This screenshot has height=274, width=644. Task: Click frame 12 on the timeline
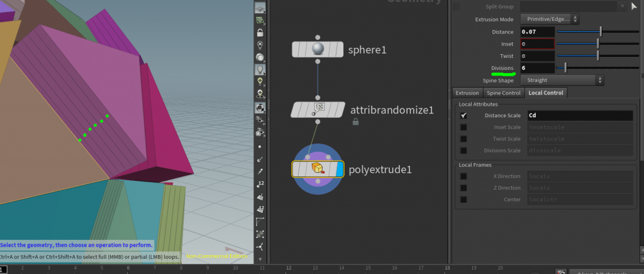[x=289, y=268]
